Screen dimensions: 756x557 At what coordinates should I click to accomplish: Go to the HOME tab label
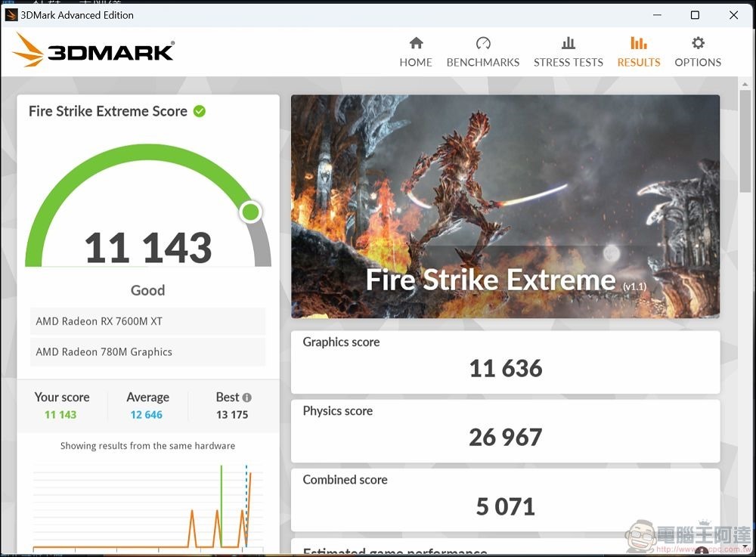point(416,62)
